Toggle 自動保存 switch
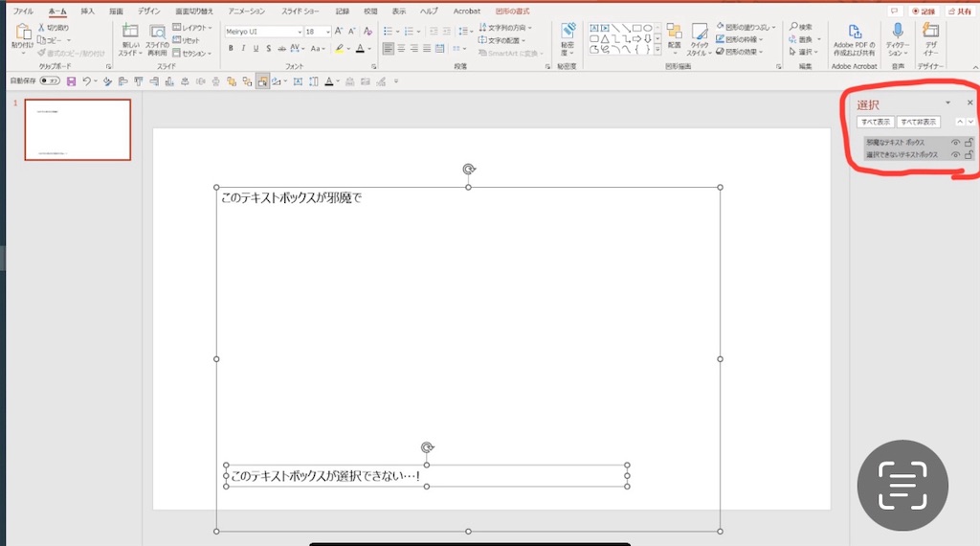Viewport: 980px width, 546px height. (50, 80)
